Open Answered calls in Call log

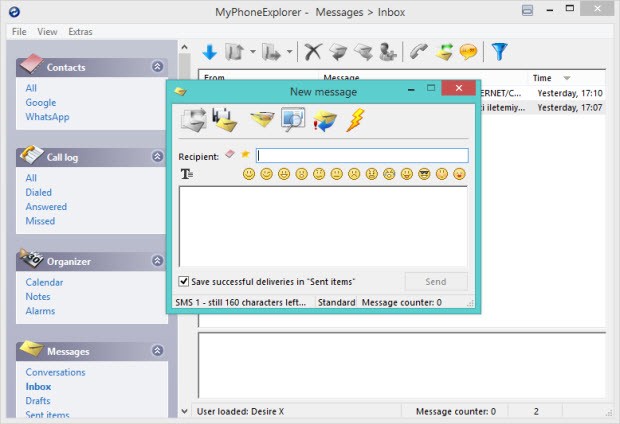coord(46,206)
